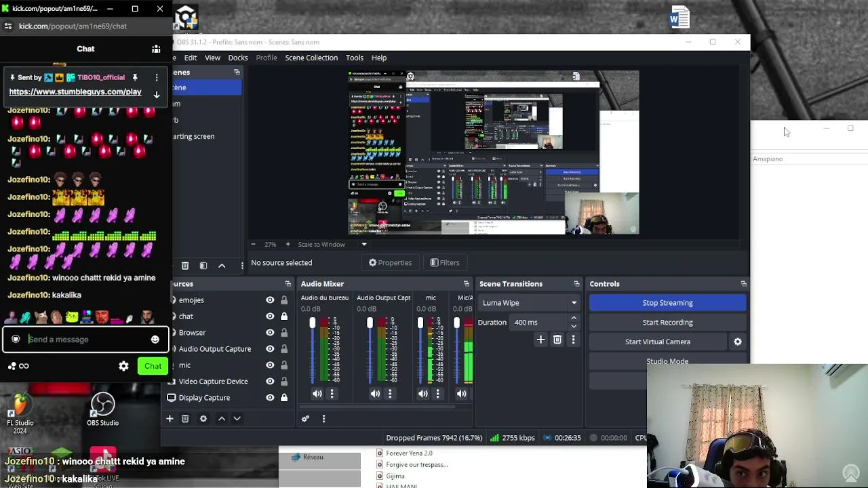Hide the Audio Output Capture source
Viewport: 868px width, 488px height.
(x=270, y=349)
